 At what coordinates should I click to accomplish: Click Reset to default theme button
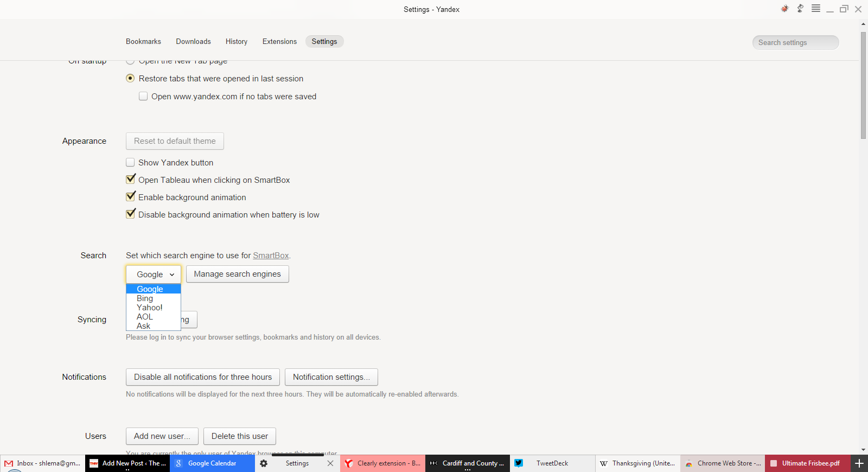tap(175, 141)
